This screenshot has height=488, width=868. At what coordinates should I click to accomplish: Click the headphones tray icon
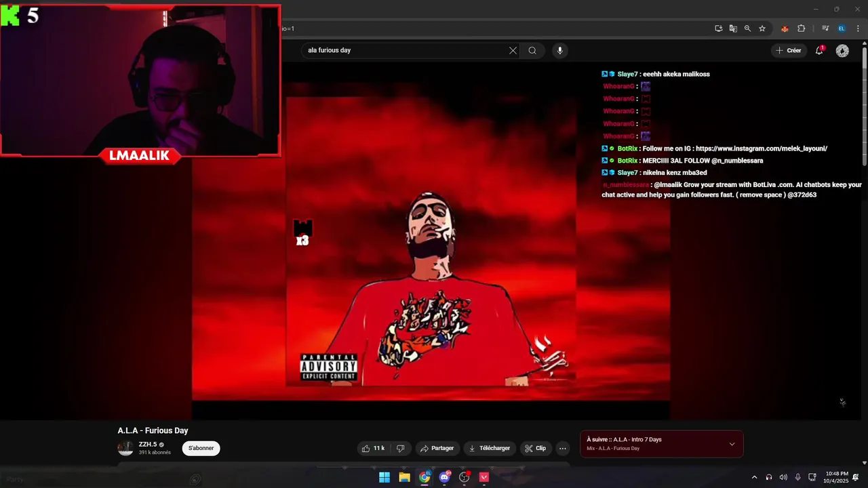[x=769, y=477]
